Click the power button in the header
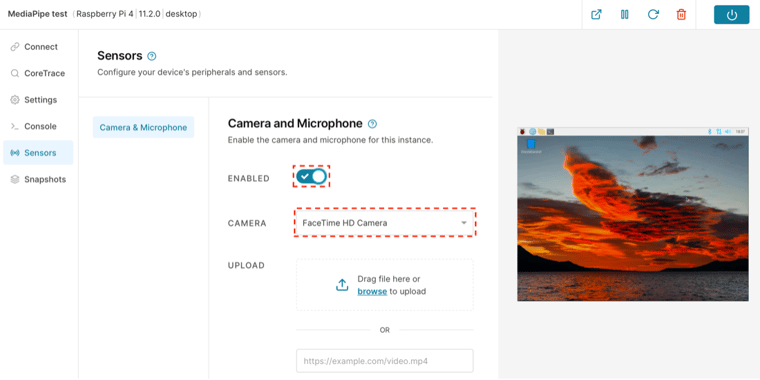This screenshot has height=380, width=760. click(x=731, y=15)
